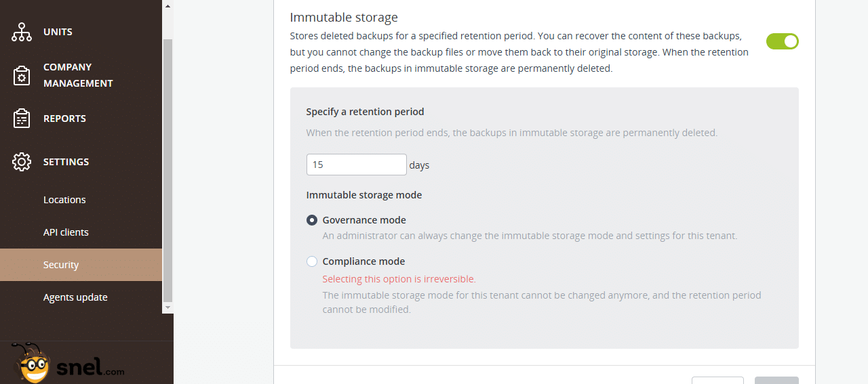The width and height of the screenshot is (868, 384).
Task: Click the Settings gear icon
Action: [22, 162]
